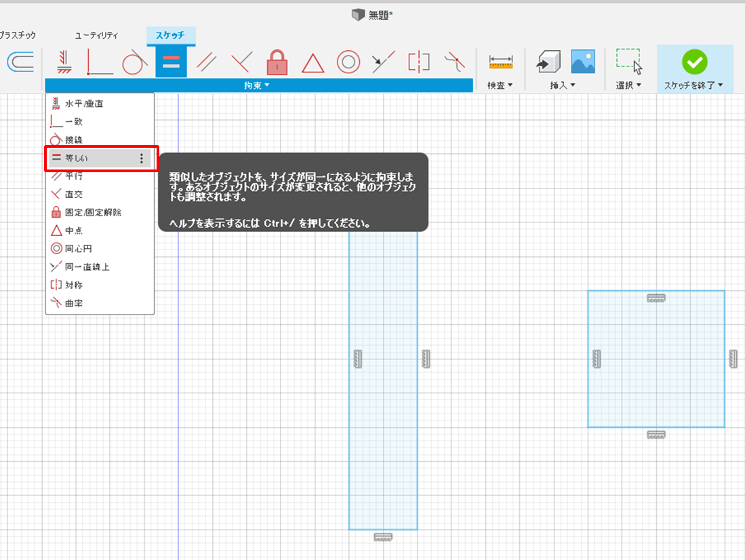Select the Parallel constraint toolbar icon
Viewport: 745px width, 560px height.
pos(206,62)
